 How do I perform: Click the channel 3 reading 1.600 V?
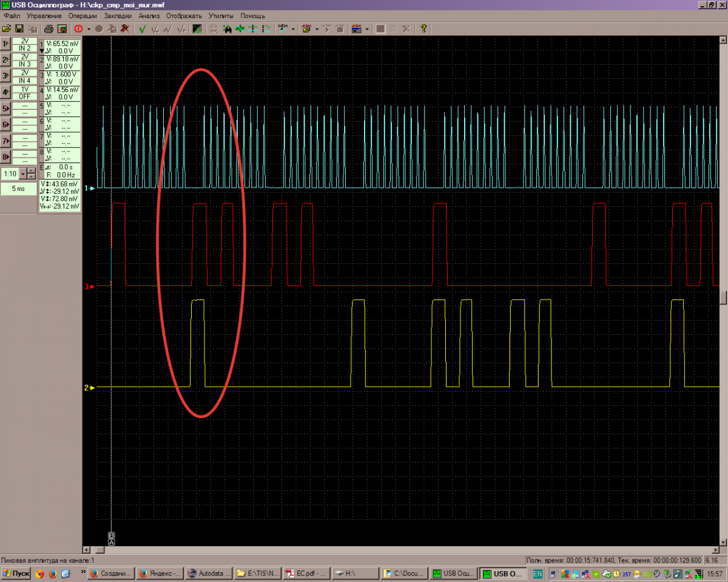coord(66,74)
